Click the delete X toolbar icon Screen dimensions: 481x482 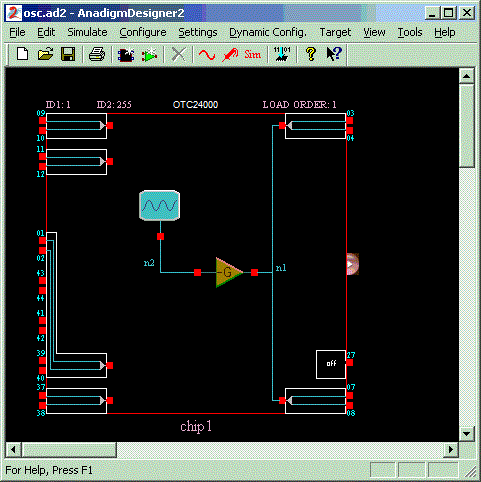point(178,54)
